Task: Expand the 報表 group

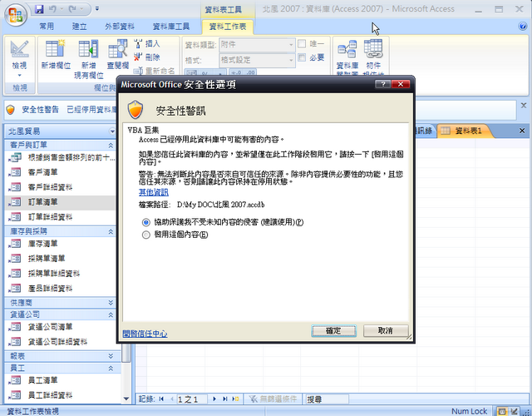Action: coord(111,356)
